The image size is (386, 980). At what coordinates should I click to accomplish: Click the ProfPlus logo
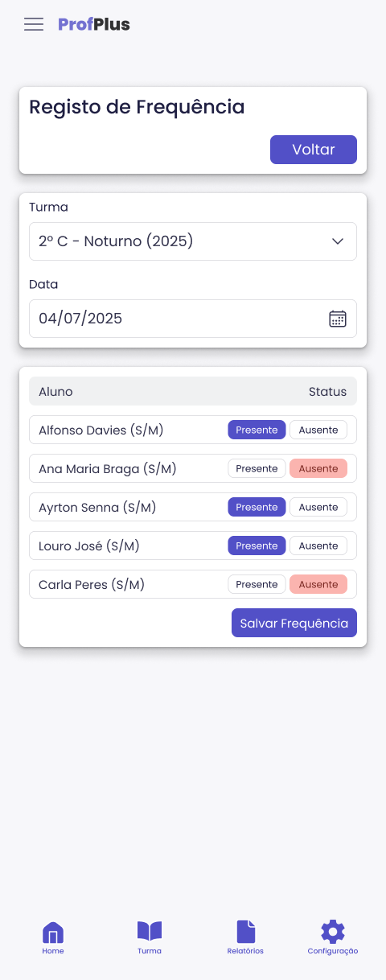94,24
